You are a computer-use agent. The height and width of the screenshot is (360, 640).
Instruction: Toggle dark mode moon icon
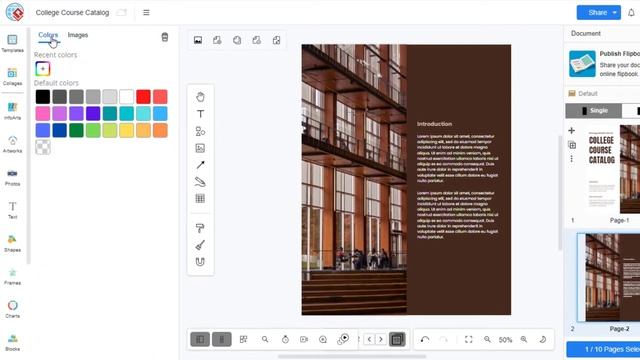point(543,339)
